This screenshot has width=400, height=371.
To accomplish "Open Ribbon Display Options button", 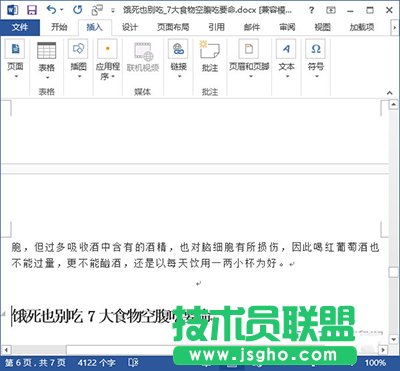I will point(331,10).
